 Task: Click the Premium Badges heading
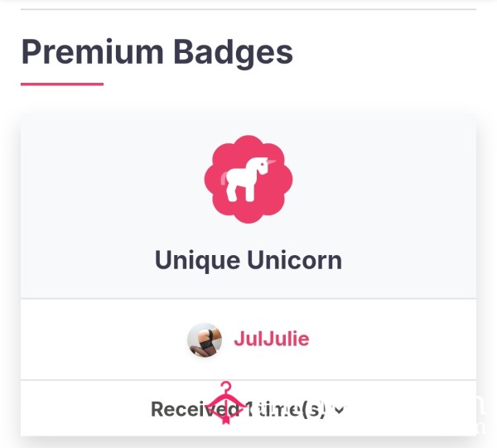pyautogui.click(x=157, y=52)
